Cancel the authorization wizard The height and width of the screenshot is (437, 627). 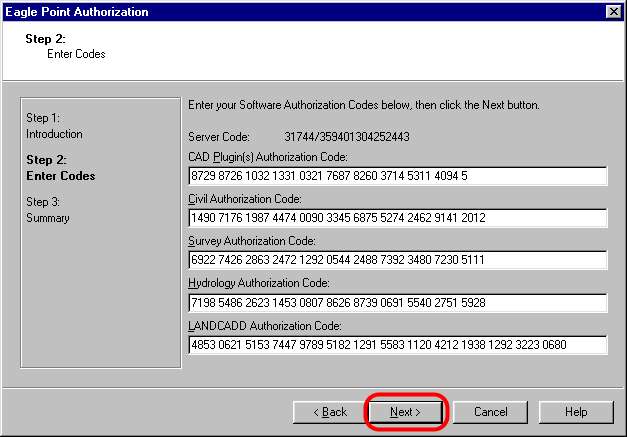490,412
